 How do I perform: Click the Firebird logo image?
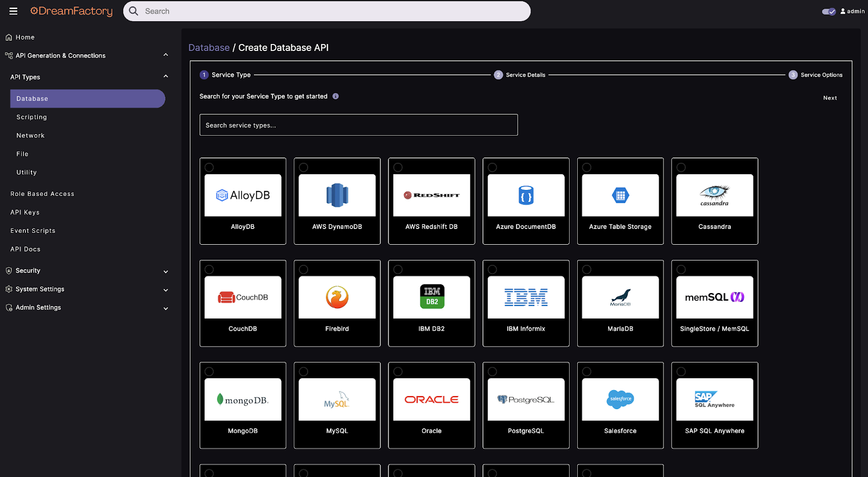tap(337, 297)
